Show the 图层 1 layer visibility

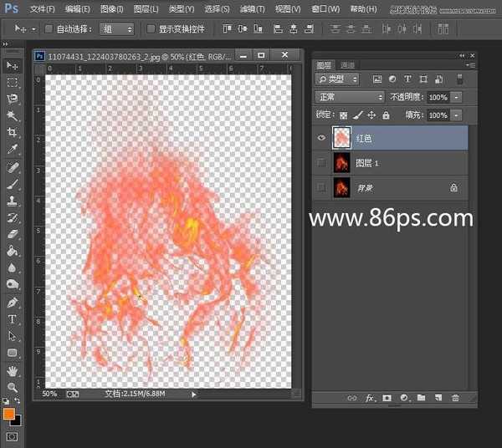[322, 163]
